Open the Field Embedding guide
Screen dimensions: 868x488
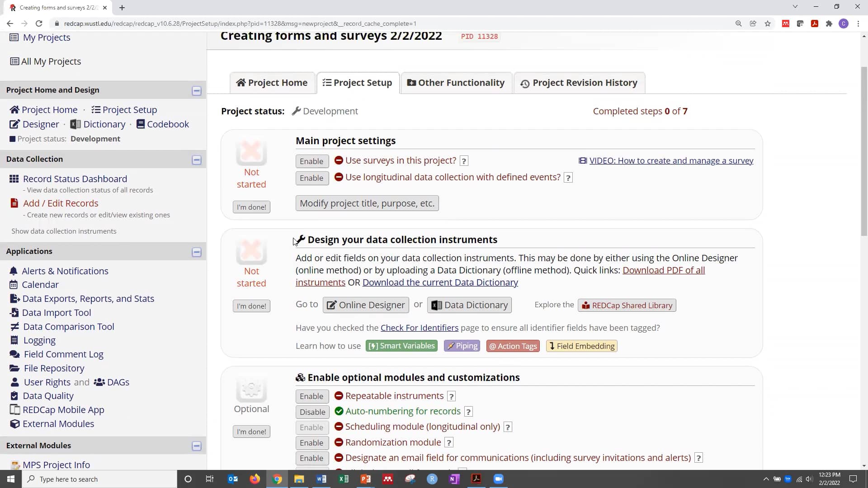pyautogui.click(x=581, y=346)
